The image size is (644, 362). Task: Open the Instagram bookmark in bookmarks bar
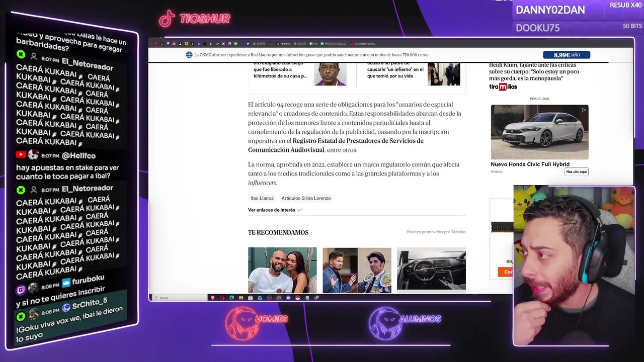click(174, 44)
